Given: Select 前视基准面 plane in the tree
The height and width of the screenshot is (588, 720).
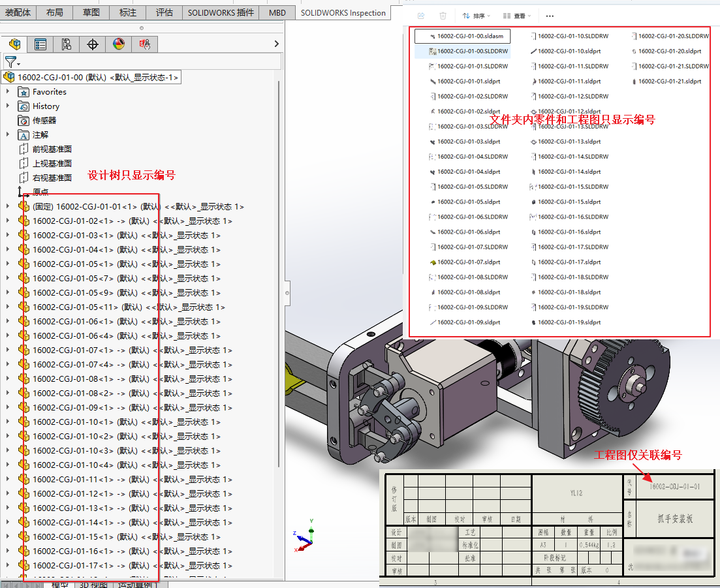Looking at the screenshot, I should [x=52, y=149].
